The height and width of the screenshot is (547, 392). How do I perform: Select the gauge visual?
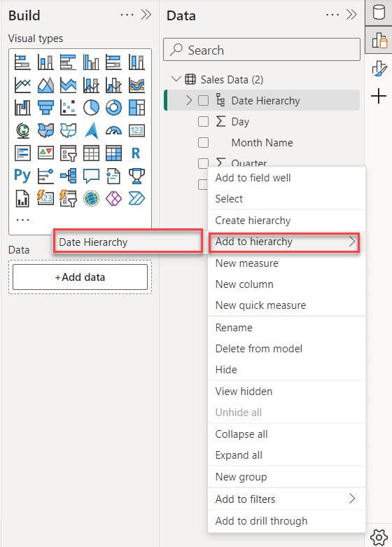pyautogui.click(x=113, y=130)
